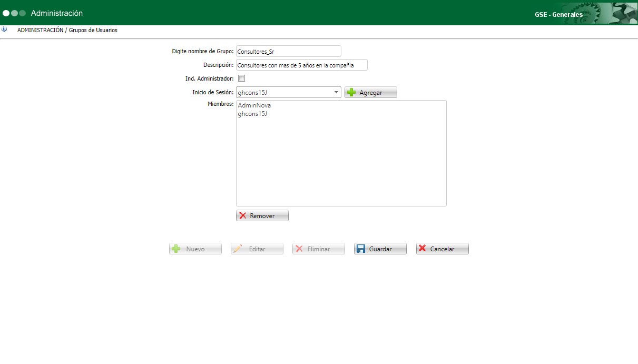The width and height of the screenshot is (638, 364).
Task: Toggle the Ind. Administrador checkbox
Action: 241,78
